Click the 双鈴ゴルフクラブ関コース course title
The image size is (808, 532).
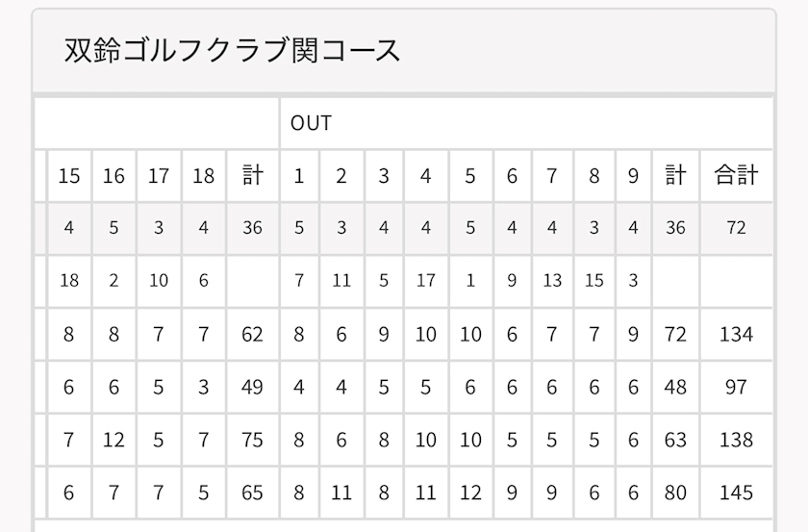click(232, 50)
